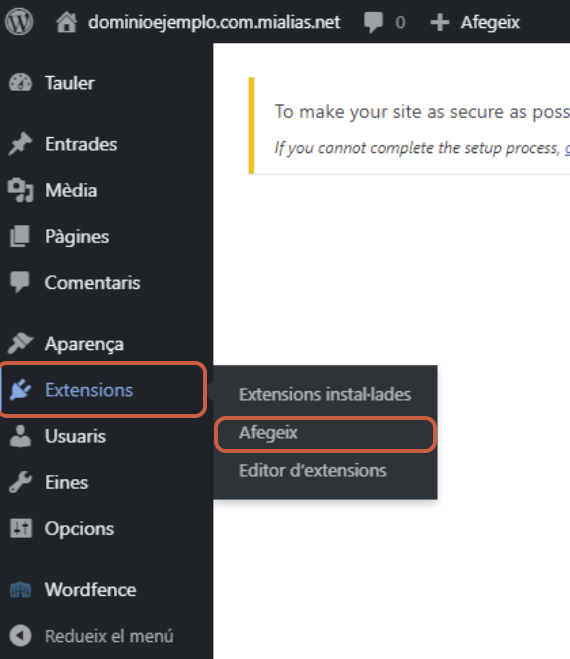570x659 pixels.
Task: Open the Afegeix new content dropdown in top bar
Action: point(476,22)
